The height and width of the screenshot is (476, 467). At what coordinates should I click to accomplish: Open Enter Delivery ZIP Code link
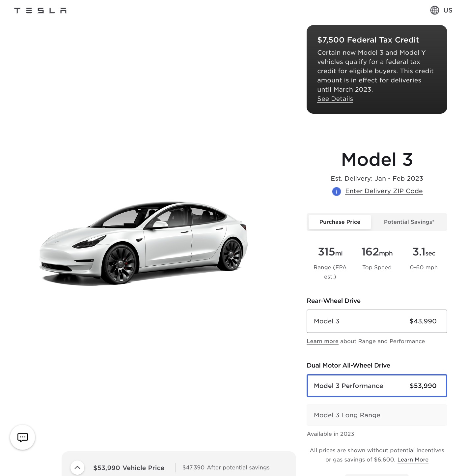[384, 191]
